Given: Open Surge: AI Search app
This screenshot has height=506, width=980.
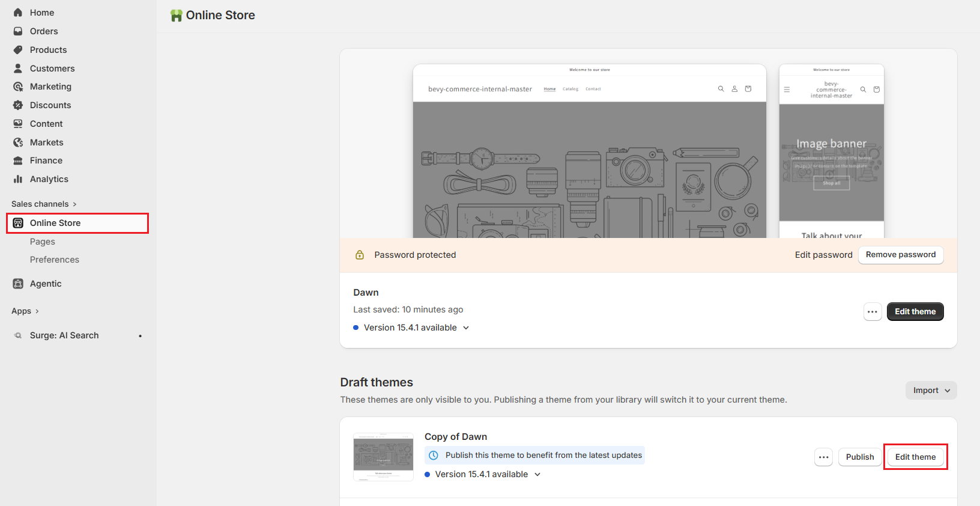Looking at the screenshot, I should (64, 335).
